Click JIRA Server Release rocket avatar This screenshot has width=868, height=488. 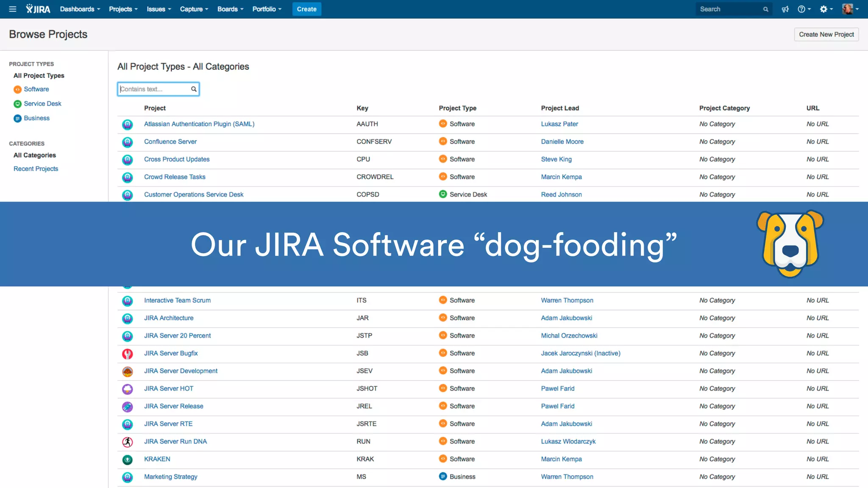click(x=127, y=407)
